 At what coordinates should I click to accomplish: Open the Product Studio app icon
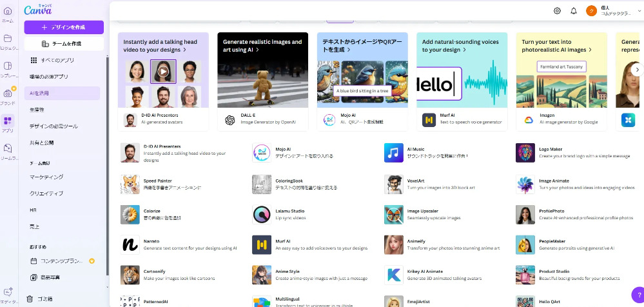(525, 275)
